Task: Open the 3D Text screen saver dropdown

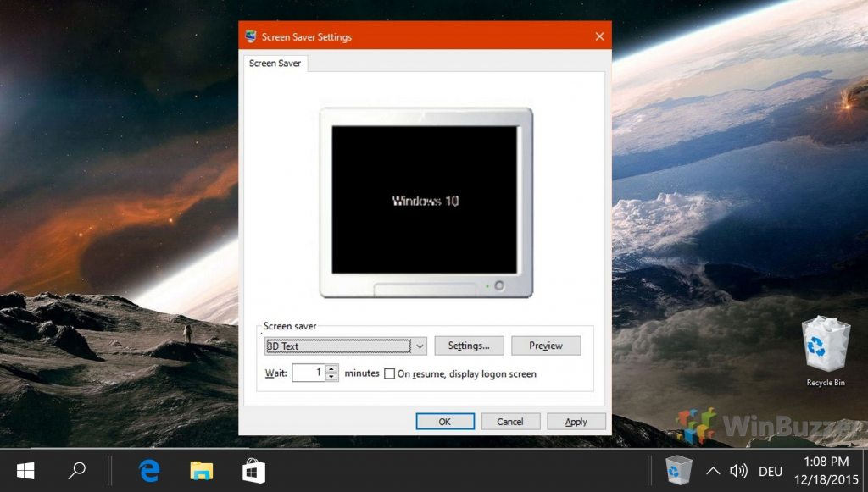Action: [x=346, y=346]
